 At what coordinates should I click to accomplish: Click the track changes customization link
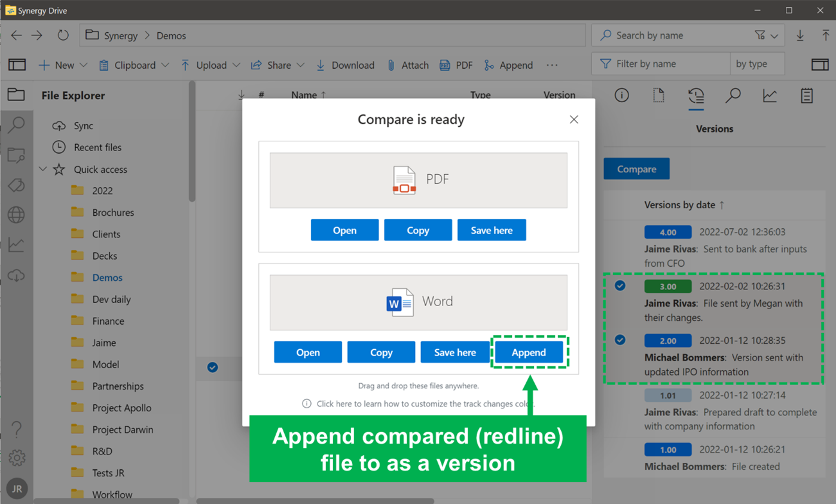click(x=419, y=404)
